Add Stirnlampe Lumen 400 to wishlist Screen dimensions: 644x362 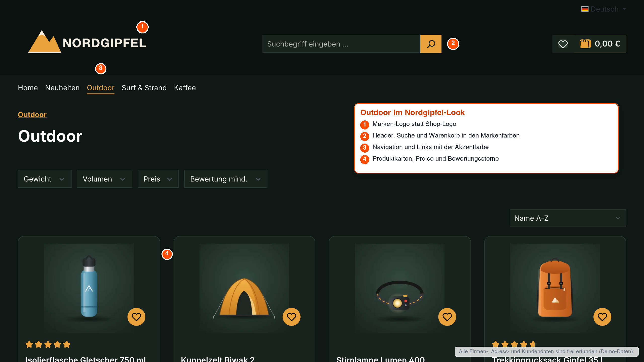point(447,317)
